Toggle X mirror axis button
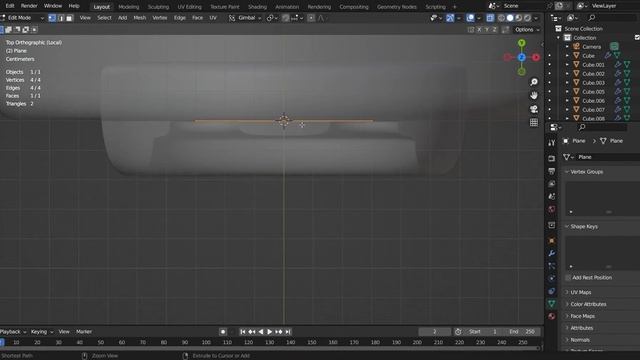 [479, 29]
